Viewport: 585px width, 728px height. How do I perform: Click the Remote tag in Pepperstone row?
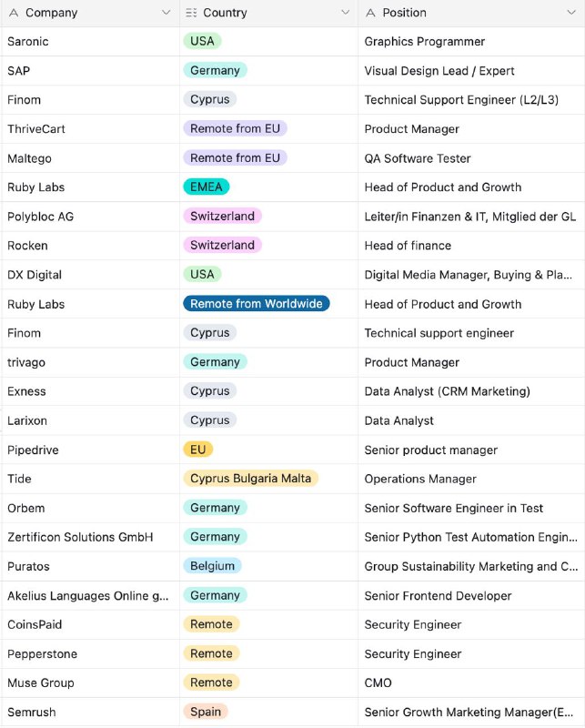[x=211, y=653]
